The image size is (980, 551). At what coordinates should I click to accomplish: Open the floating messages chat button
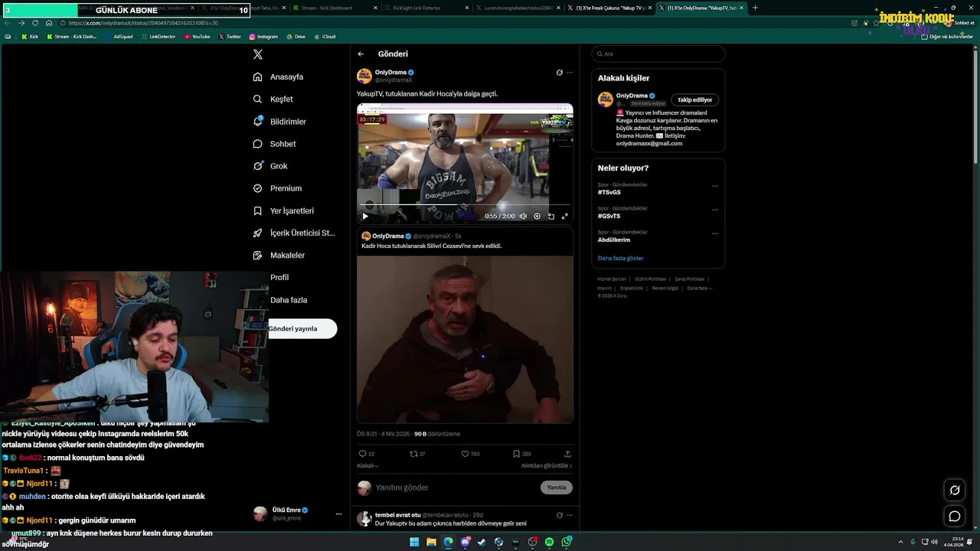click(x=955, y=516)
